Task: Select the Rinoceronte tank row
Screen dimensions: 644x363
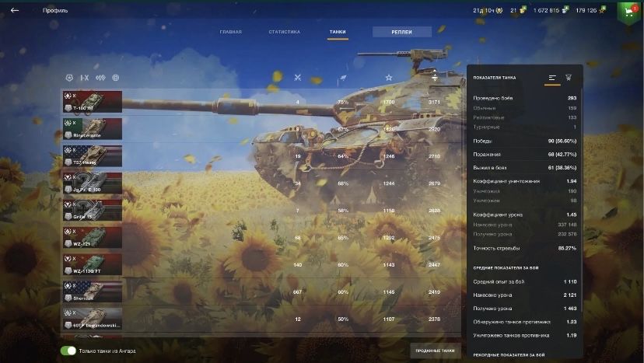Action: pos(261,129)
